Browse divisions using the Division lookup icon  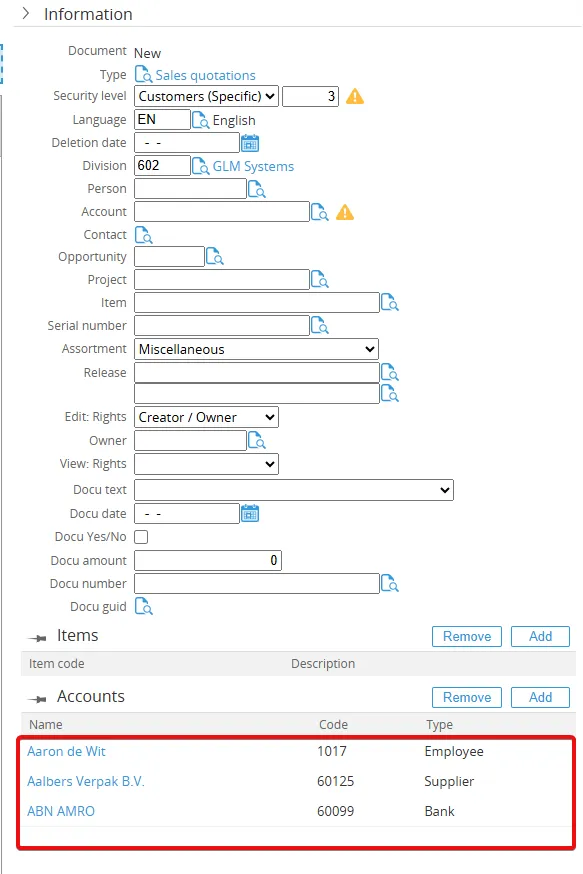click(x=201, y=166)
